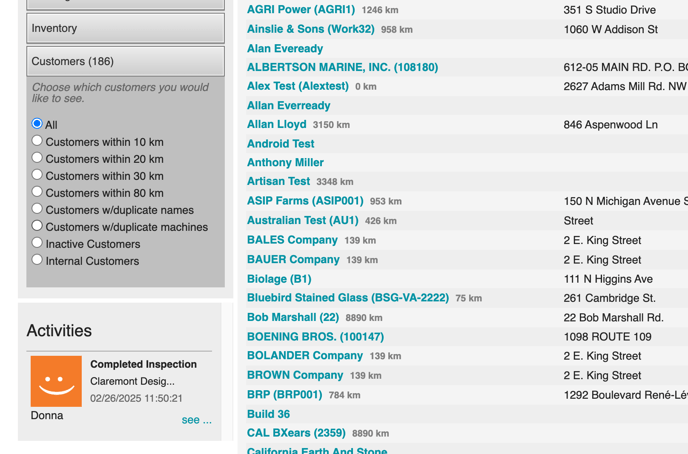This screenshot has width=688, height=454.
Task: Click the orange smiley inspection icon
Action: [56, 381]
